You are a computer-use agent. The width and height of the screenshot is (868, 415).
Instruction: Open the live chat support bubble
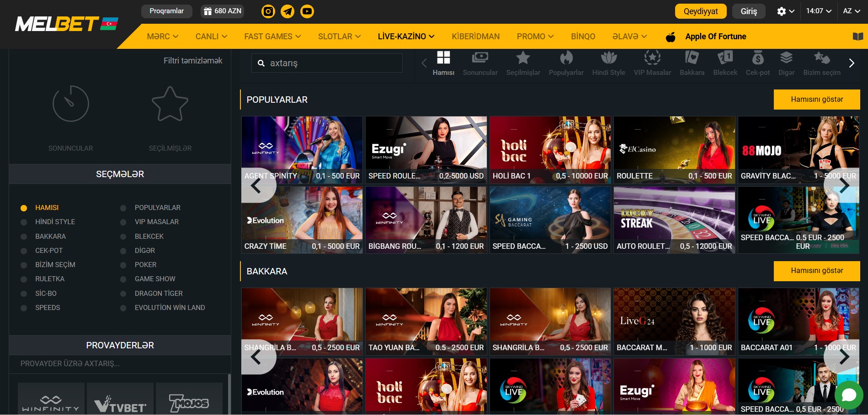tap(848, 394)
